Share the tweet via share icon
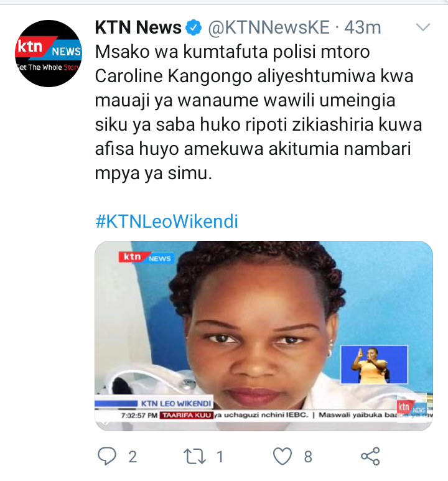 pyautogui.click(x=370, y=456)
